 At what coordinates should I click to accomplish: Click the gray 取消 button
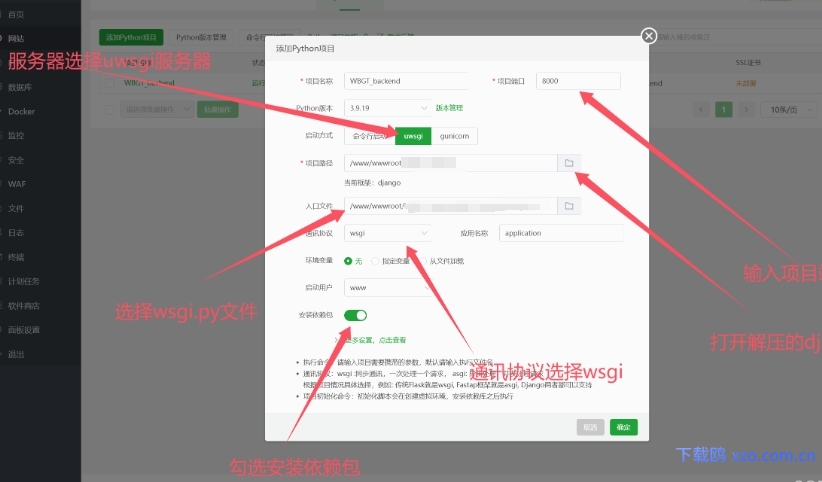590,427
